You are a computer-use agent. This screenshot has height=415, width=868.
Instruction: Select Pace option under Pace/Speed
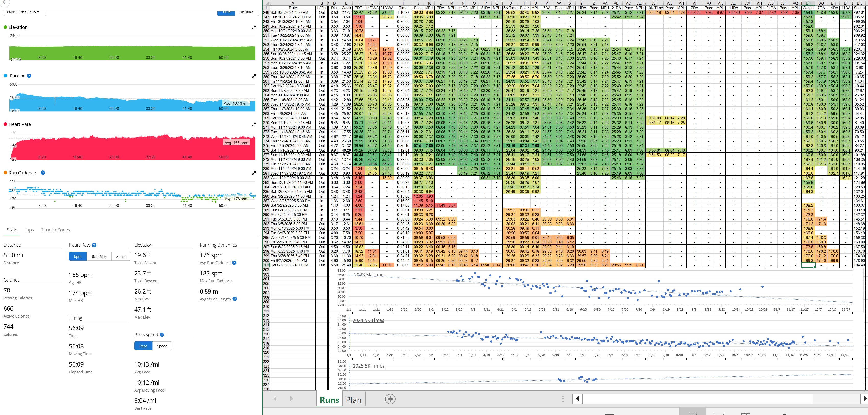pyautogui.click(x=143, y=346)
